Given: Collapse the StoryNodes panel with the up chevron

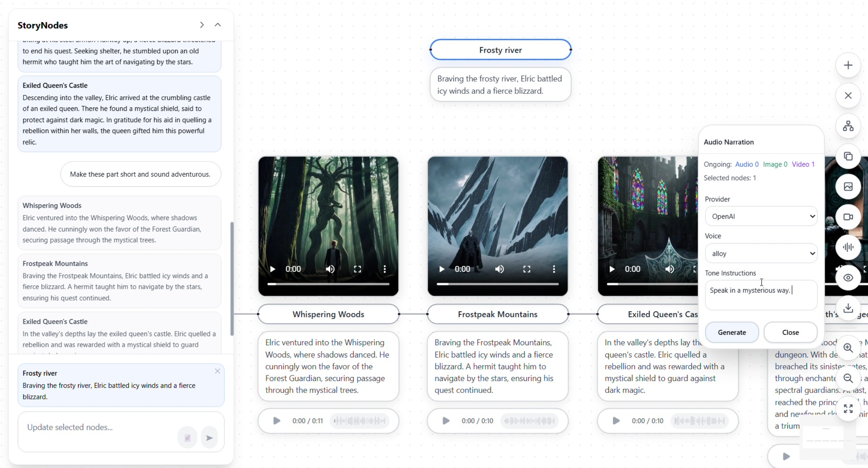Looking at the screenshot, I should coord(218,25).
